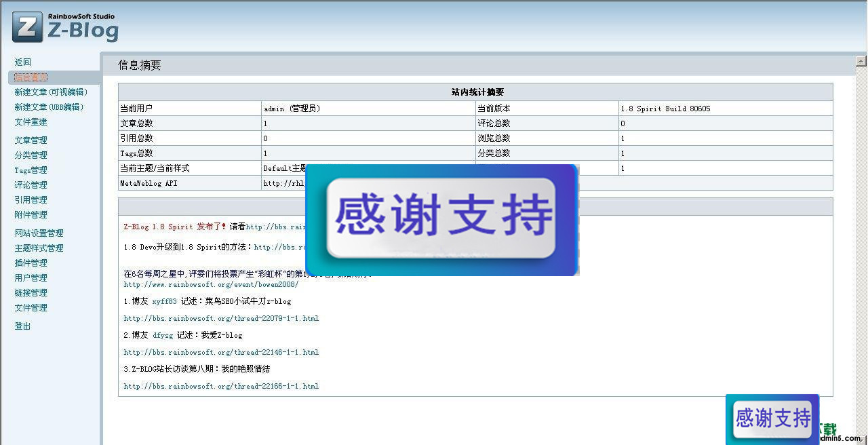The height and width of the screenshot is (445, 868).
Task: Click the 分类总数 label cell
Action: [x=547, y=153]
